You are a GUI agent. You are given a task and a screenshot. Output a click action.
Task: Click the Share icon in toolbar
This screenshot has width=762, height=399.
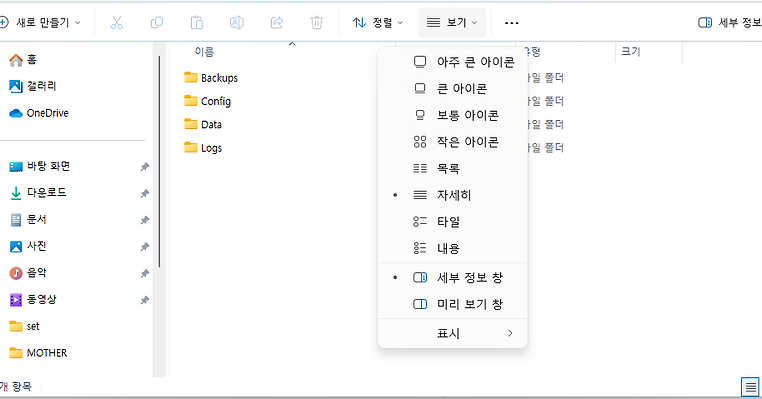point(277,22)
